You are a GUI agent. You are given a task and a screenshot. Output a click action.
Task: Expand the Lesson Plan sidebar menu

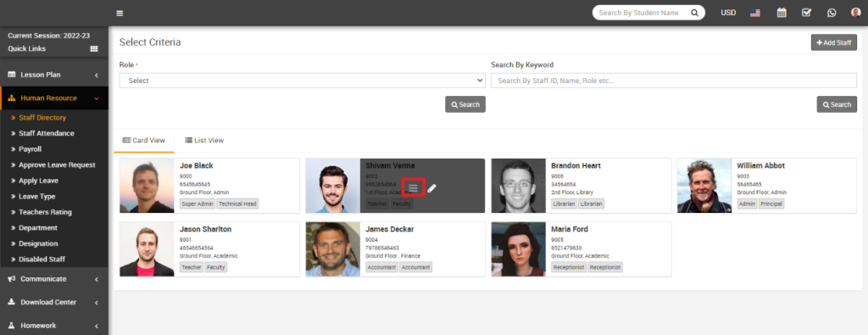click(x=53, y=74)
